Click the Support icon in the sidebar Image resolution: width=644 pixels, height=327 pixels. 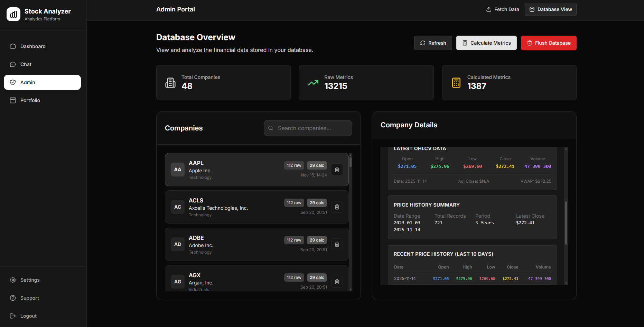click(x=12, y=298)
